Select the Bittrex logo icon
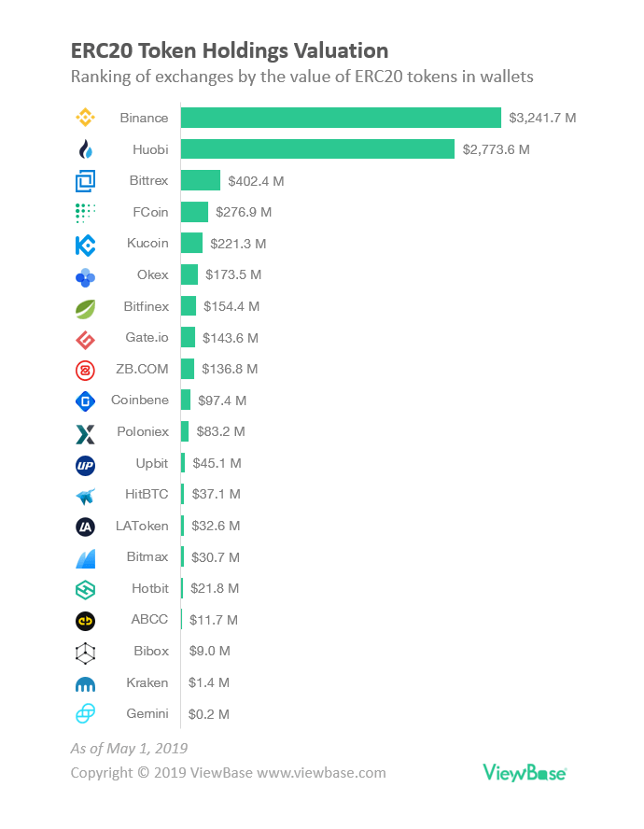Screen dimensions: 644x829 click(85, 181)
